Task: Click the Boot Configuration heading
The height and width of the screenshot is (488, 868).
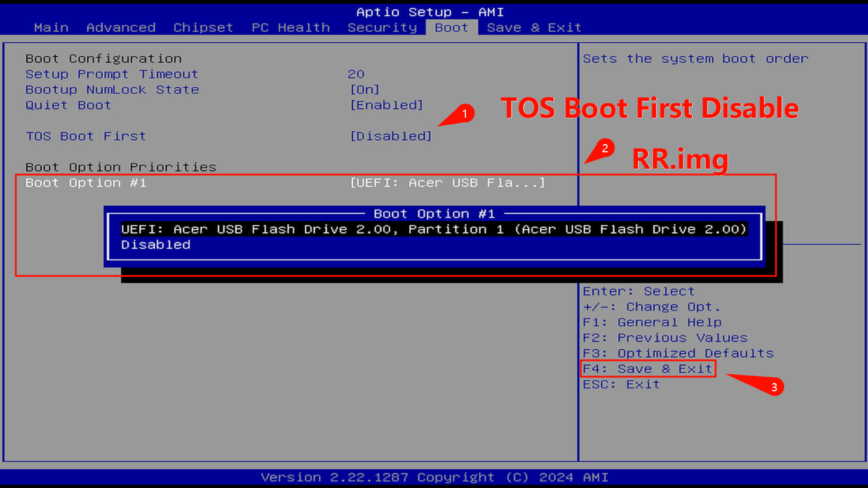Action: (x=103, y=59)
